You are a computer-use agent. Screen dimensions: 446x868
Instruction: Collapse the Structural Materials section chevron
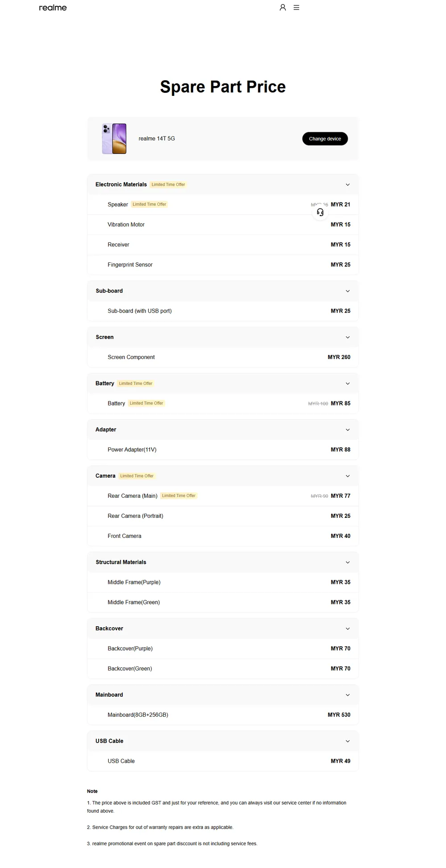coord(348,562)
